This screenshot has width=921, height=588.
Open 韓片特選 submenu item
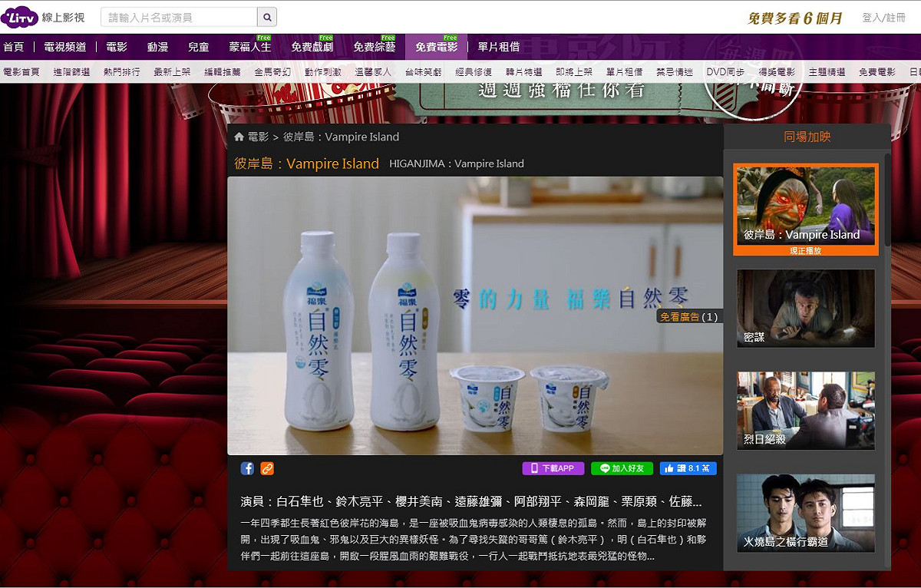pos(524,72)
